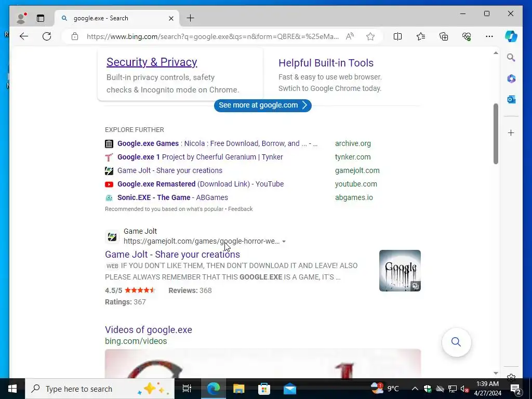This screenshot has width=532, height=399.
Task: Open the network tray icon
Action: coord(453,389)
